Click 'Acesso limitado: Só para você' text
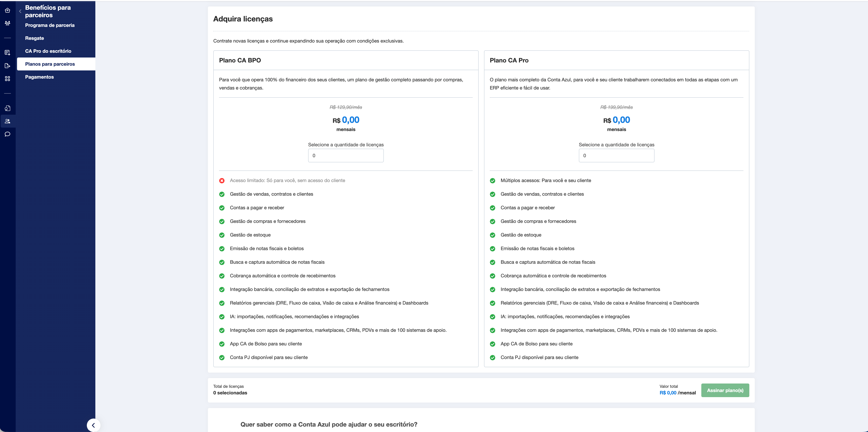868x432 pixels. 287,181
